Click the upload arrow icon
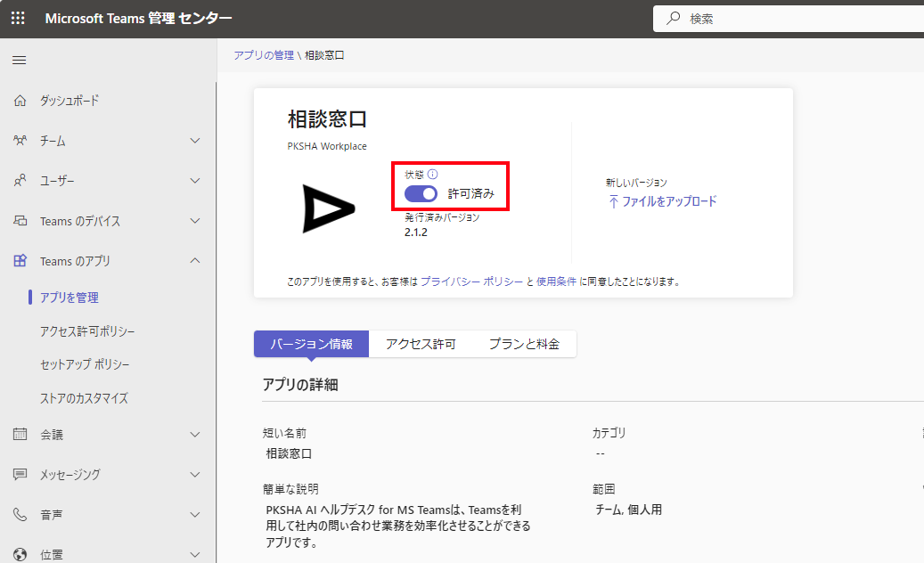The height and width of the screenshot is (563, 924). 613,202
